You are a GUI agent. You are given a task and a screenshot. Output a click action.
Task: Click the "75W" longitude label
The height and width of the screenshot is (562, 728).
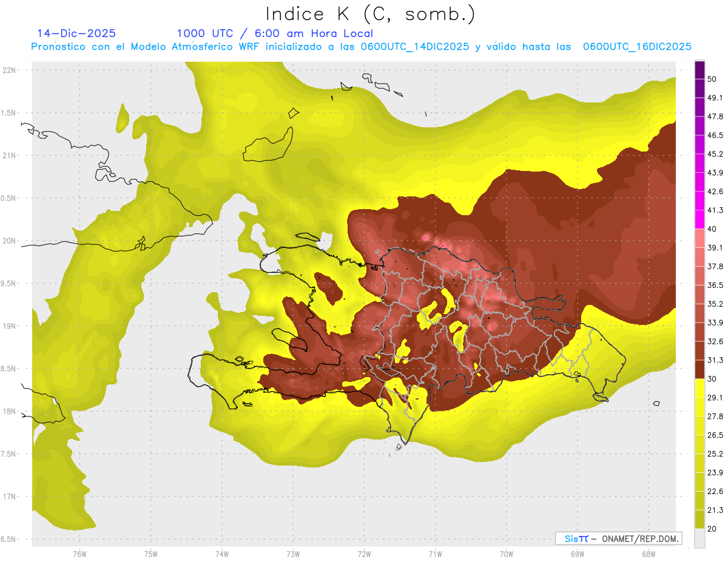tap(150, 554)
